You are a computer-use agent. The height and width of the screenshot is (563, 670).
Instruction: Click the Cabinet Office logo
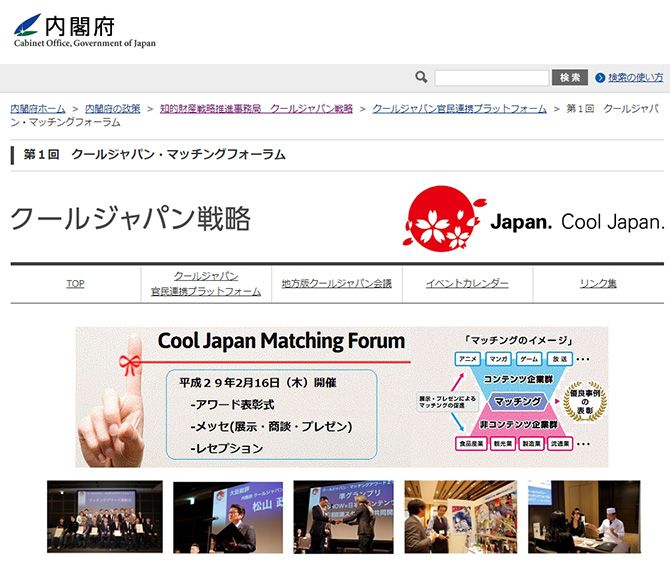pos(84,30)
